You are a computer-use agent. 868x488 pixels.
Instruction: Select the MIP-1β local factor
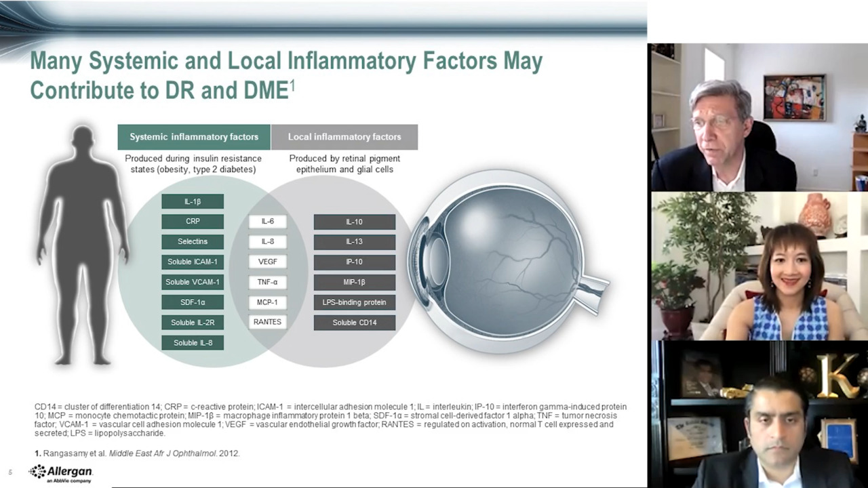354,282
